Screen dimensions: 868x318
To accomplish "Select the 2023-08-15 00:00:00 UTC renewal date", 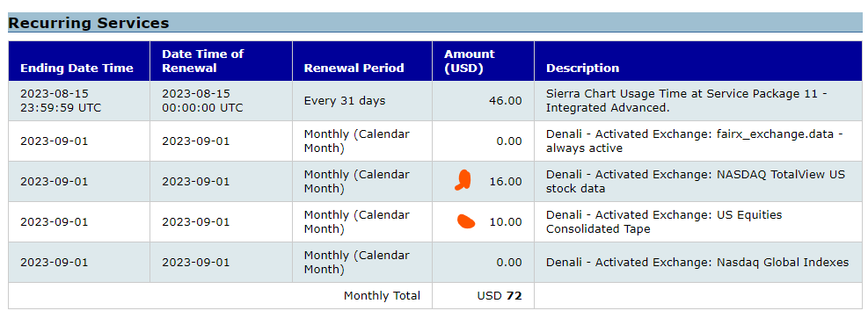I will tap(202, 101).
